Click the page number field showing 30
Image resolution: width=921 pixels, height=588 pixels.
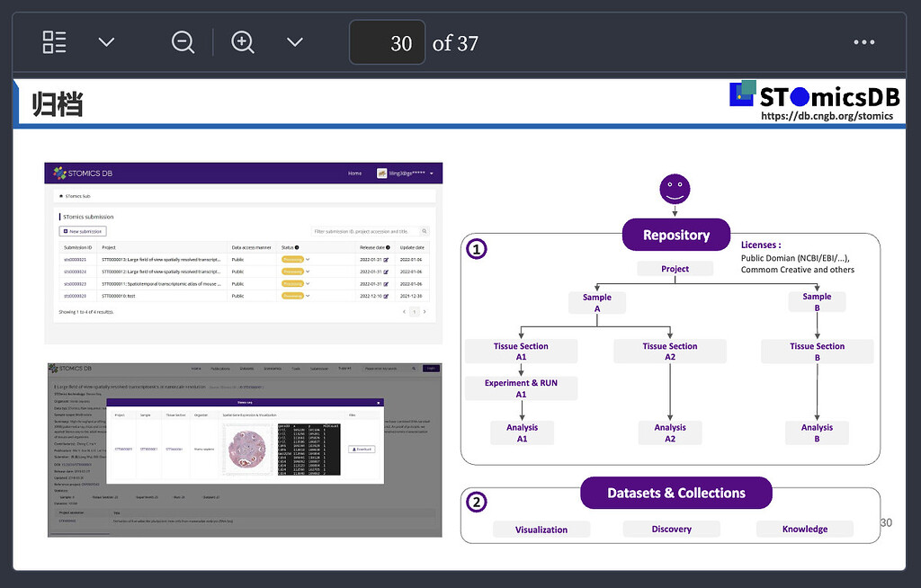pyautogui.click(x=388, y=42)
